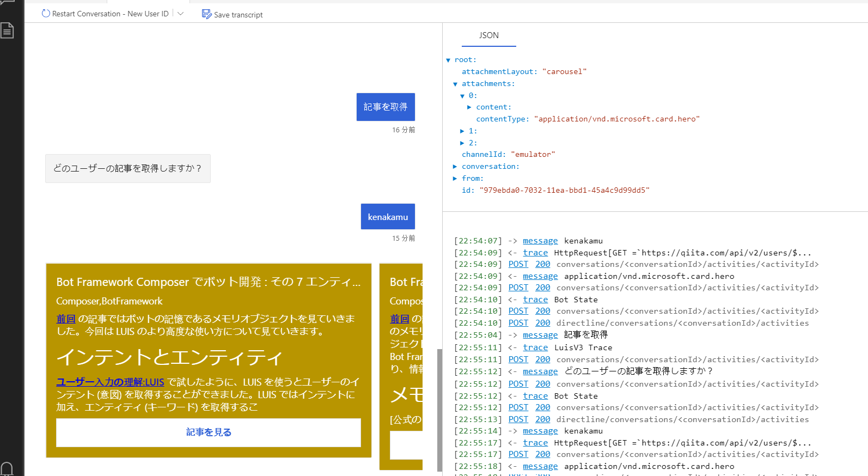868x476 pixels.
Task: Click Restart Conversation - New User ID
Action: (111, 14)
